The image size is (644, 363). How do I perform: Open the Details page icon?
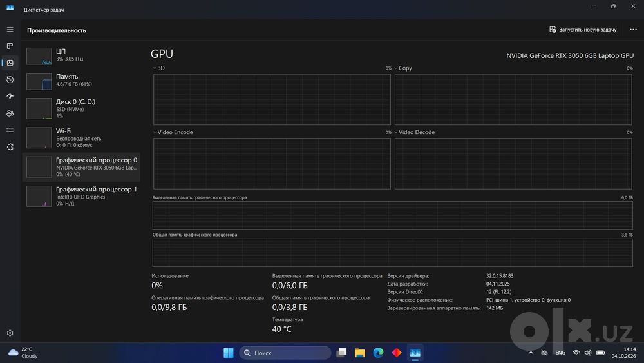click(x=10, y=130)
